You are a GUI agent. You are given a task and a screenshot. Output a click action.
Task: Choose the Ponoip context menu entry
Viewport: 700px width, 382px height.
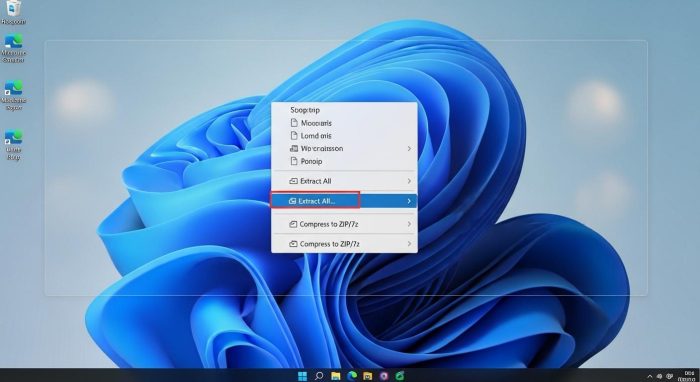(344, 161)
